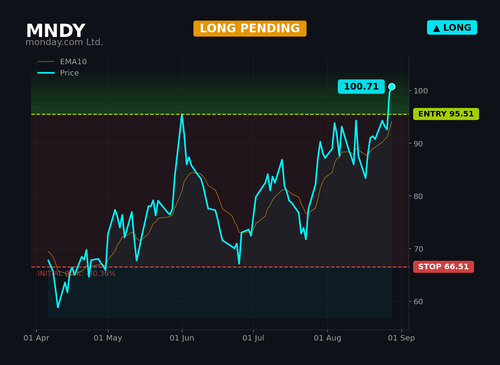This screenshot has height=365, width=500.
Task: Click the 01 Jul date axis label
Action: click(x=253, y=338)
